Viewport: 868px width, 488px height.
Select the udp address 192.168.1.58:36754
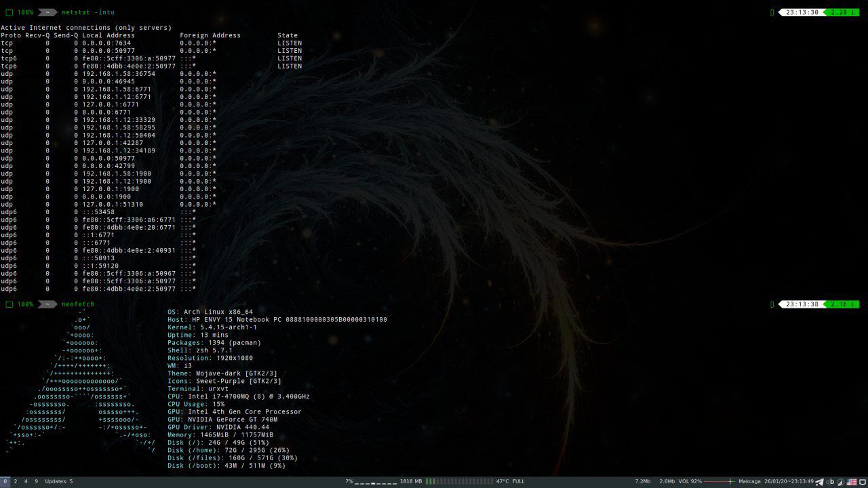pyautogui.click(x=119, y=74)
